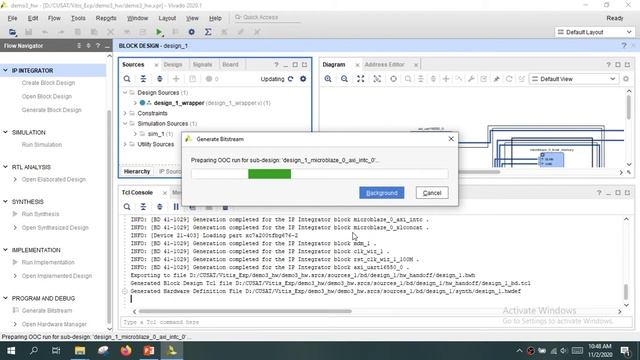
Task: Open Windows Start menu
Action: (x=11, y=351)
